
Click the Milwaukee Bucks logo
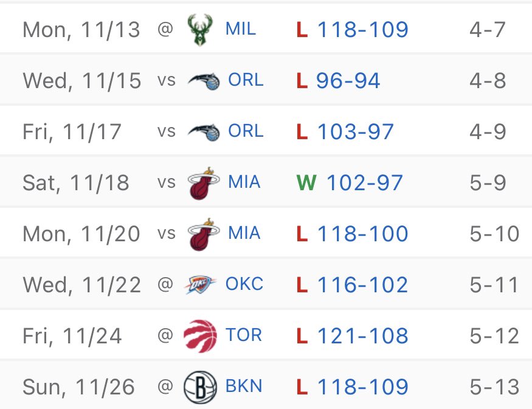pos(200,30)
